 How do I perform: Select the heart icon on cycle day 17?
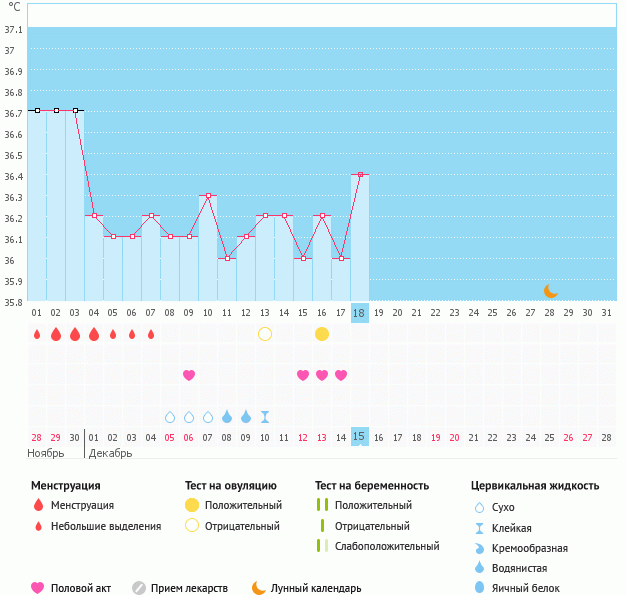[341, 375]
